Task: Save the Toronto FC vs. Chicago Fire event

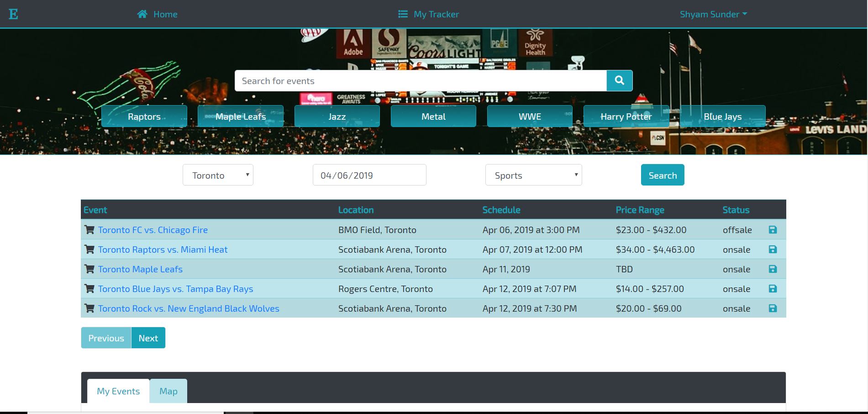Action: click(773, 230)
